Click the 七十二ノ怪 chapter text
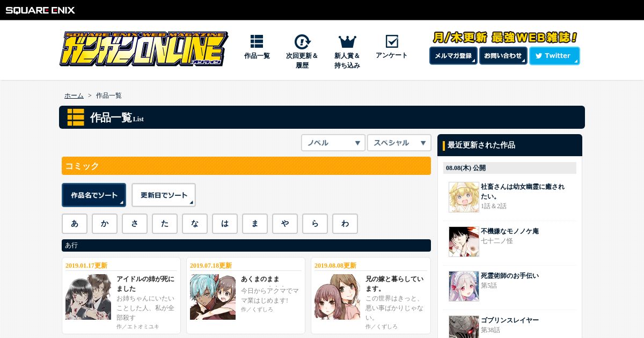 [x=497, y=241]
